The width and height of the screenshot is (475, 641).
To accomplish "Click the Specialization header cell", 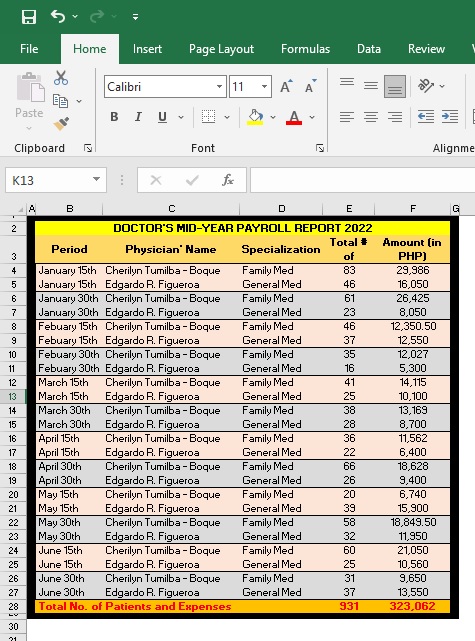I will [281, 249].
